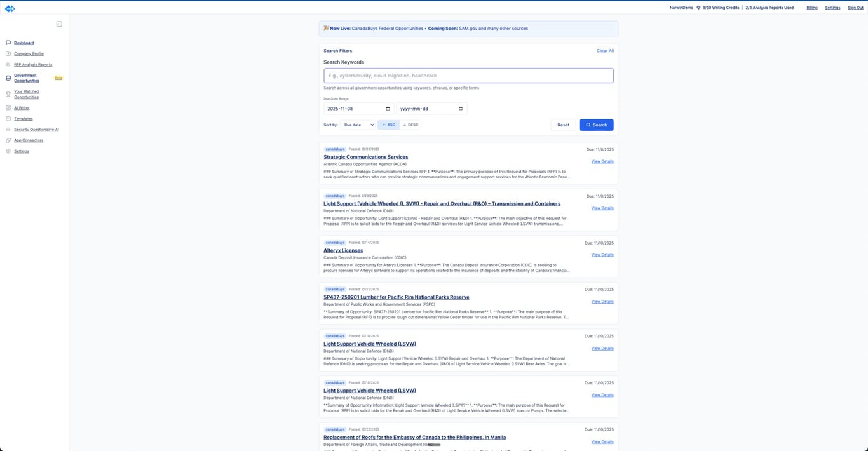The image size is (868, 451).
Task: Click the blue Search button
Action: (x=596, y=125)
